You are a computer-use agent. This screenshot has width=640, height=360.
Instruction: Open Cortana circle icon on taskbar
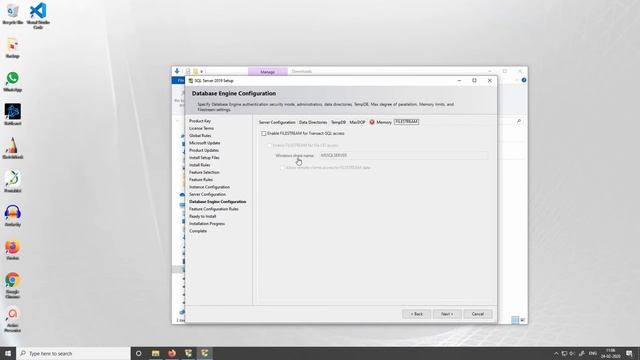click(138, 353)
